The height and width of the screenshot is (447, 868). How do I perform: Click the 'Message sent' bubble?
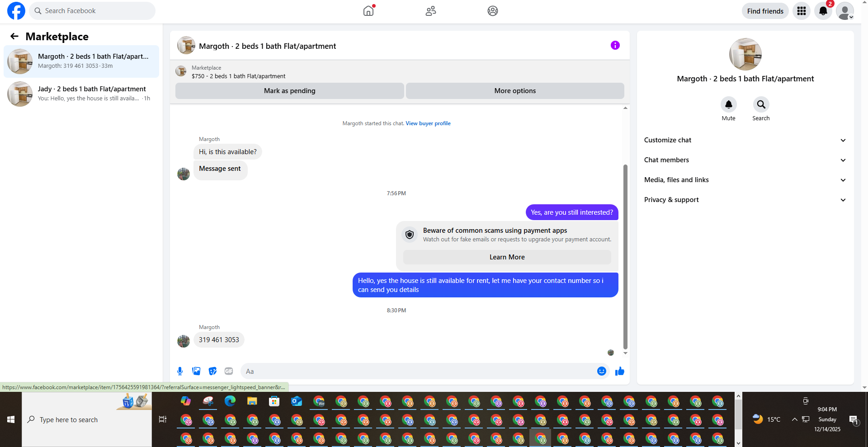point(220,170)
